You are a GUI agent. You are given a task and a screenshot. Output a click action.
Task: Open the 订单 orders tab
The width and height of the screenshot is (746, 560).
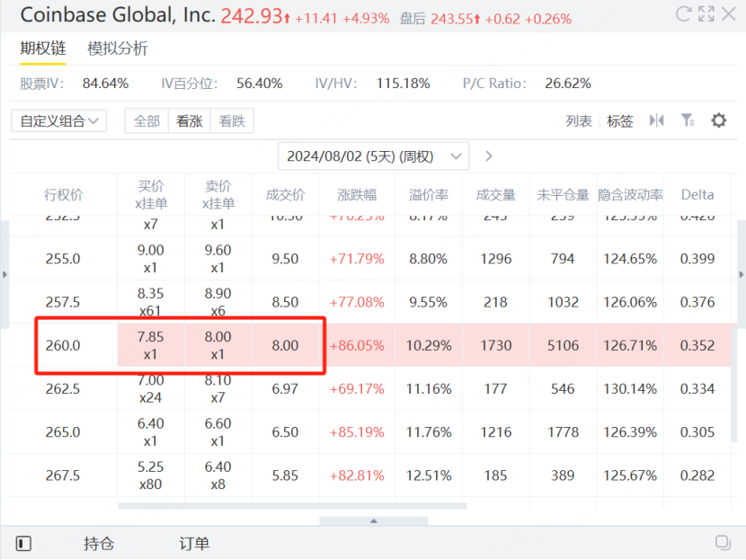(194, 543)
